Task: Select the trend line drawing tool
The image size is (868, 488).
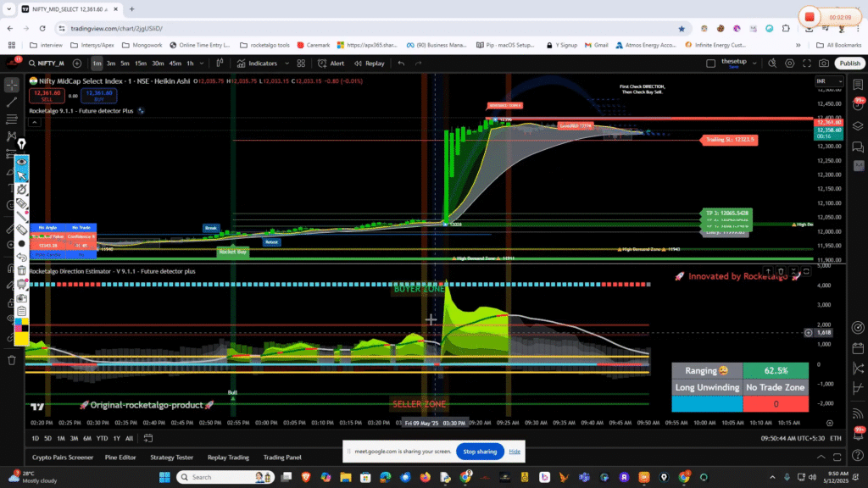Action: (x=12, y=102)
